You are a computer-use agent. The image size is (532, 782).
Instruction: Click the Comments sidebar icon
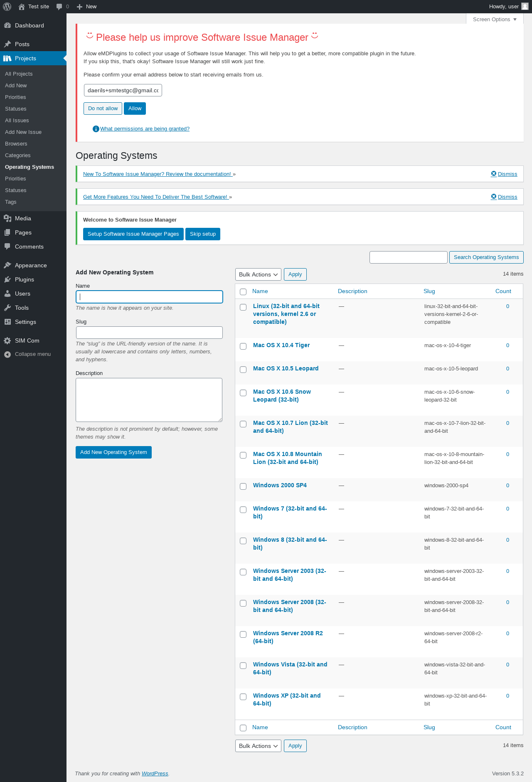7,247
